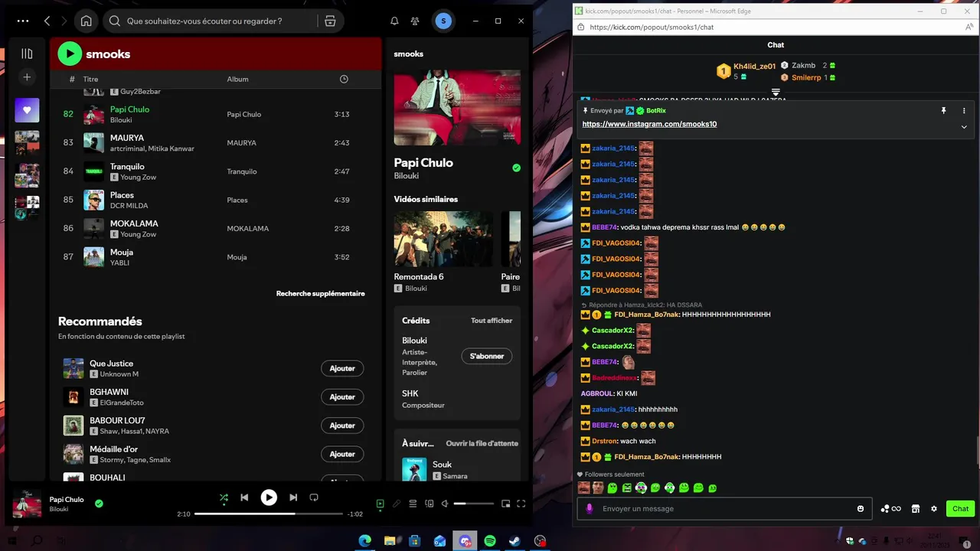
Task: Expand the Kick chat leaderboard arrow
Action: pos(776,93)
